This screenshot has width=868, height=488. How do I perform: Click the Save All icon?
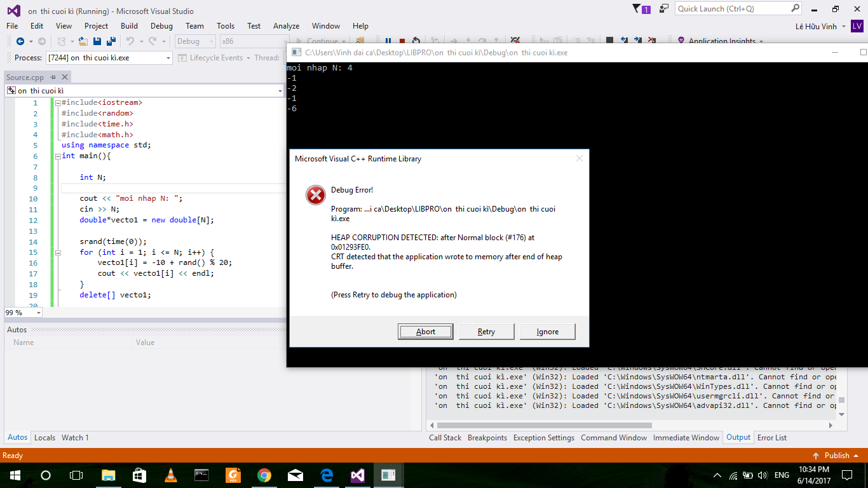(x=111, y=41)
